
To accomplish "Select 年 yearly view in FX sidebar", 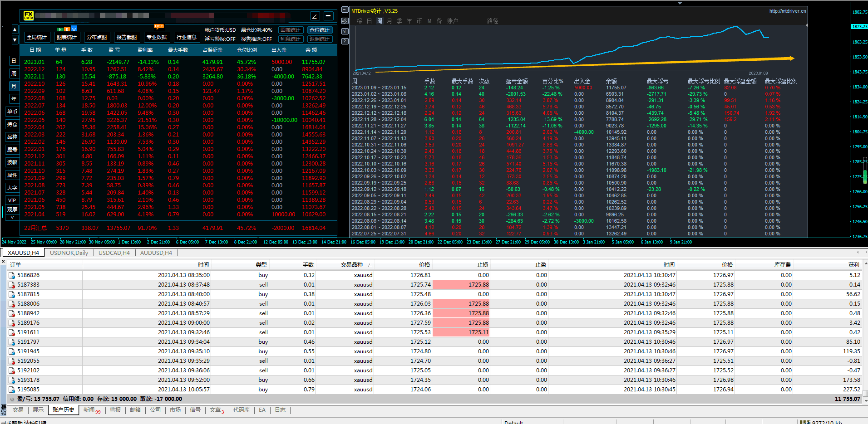I will coord(14,99).
